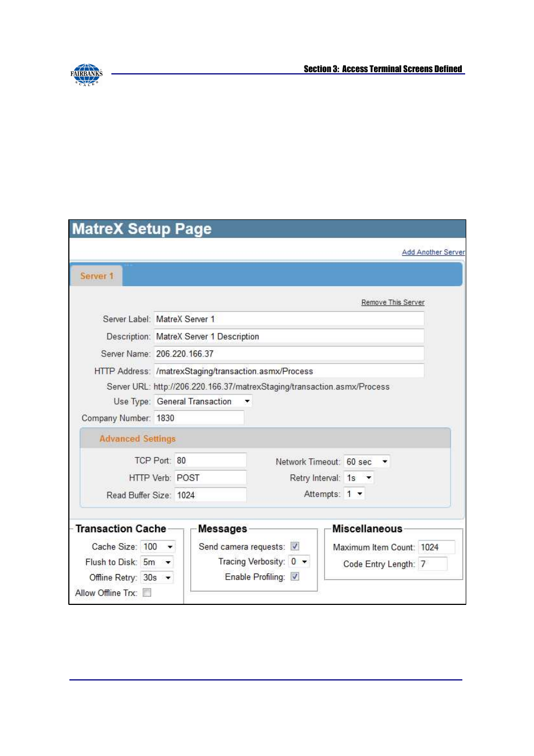Open the Attempts dropdown

pos(354,494)
